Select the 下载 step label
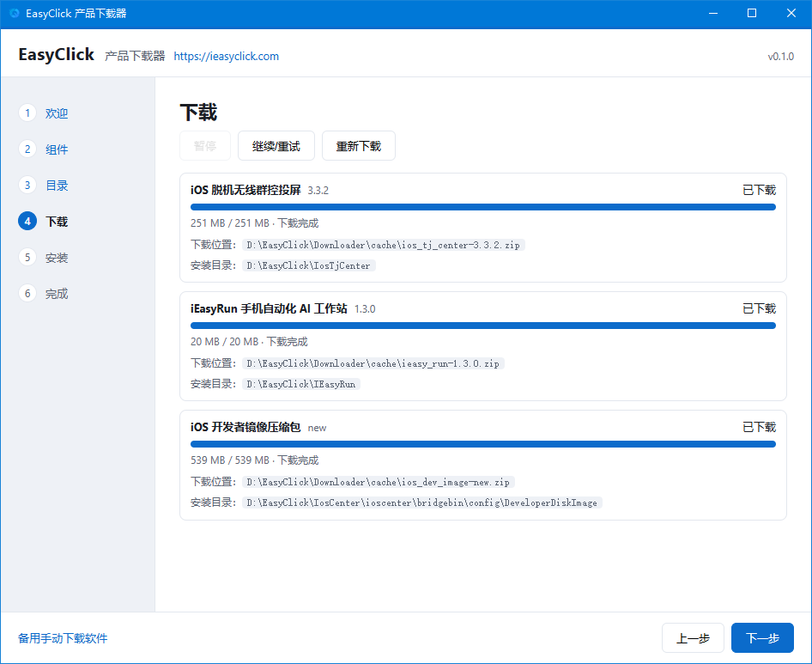812x664 pixels. click(57, 222)
